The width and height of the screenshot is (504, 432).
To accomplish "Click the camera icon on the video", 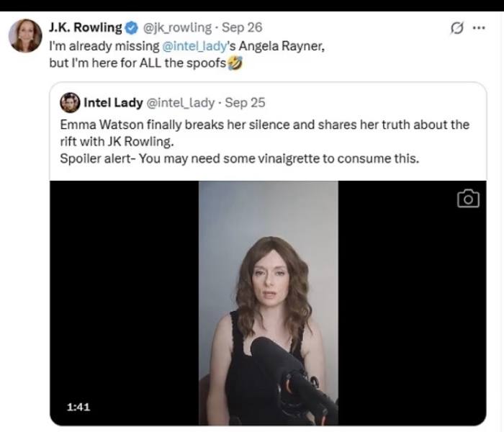I will (468, 198).
